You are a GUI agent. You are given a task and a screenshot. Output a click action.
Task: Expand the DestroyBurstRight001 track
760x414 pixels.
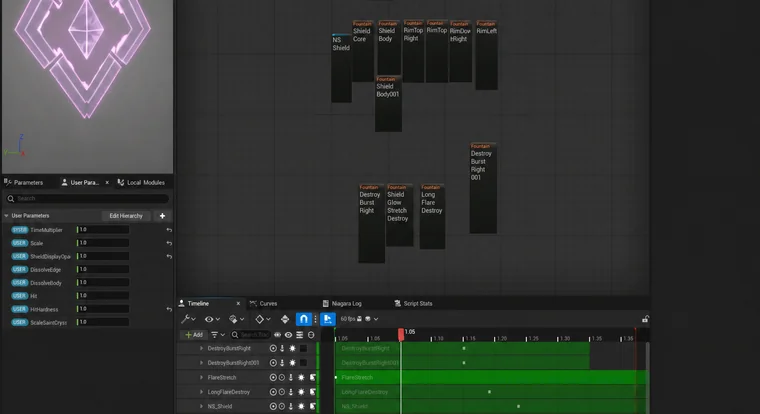(x=201, y=363)
